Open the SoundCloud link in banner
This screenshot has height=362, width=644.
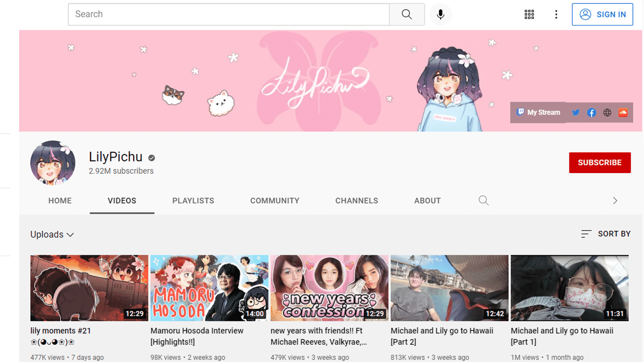click(623, 113)
